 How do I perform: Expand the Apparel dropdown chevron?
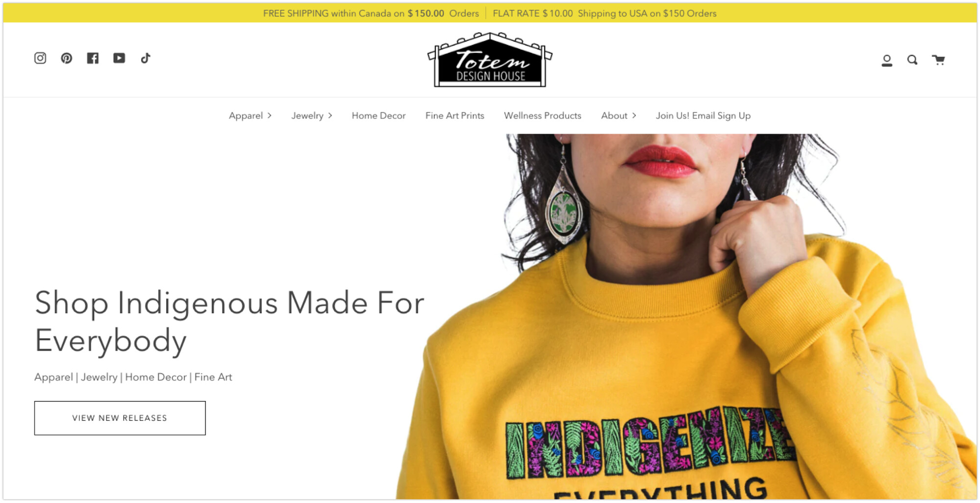[270, 116]
